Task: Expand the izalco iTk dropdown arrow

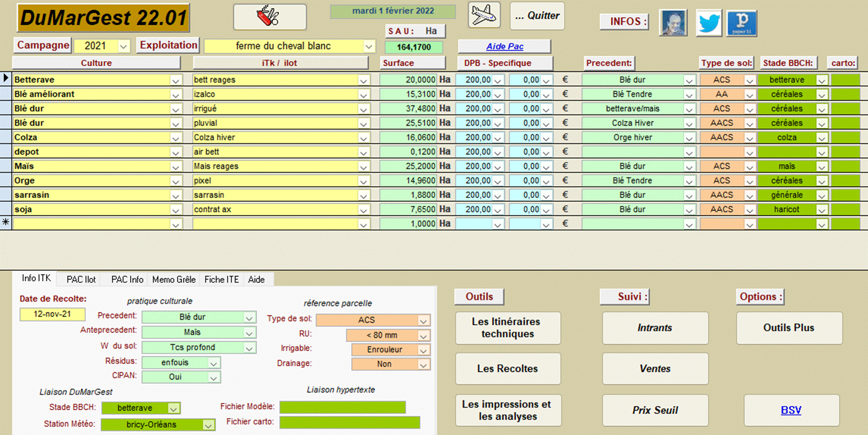Action: (x=364, y=95)
